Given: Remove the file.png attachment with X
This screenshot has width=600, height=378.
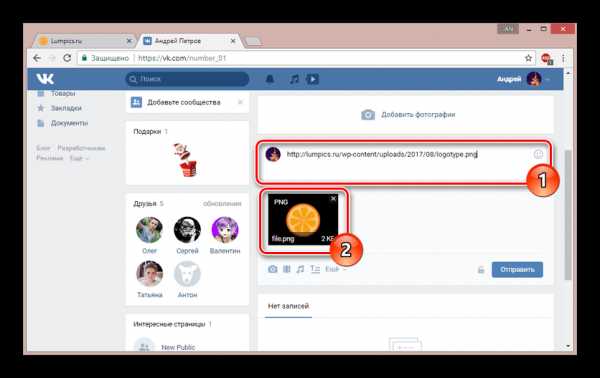Looking at the screenshot, I should pyautogui.click(x=333, y=199).
